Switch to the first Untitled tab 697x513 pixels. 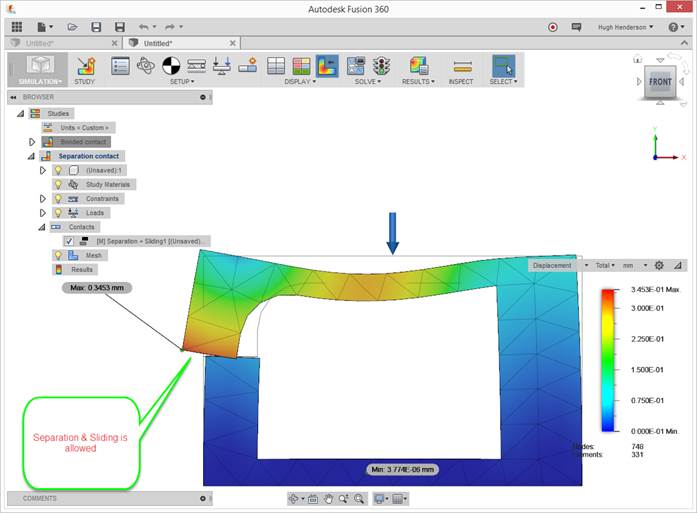coord(64,43)
